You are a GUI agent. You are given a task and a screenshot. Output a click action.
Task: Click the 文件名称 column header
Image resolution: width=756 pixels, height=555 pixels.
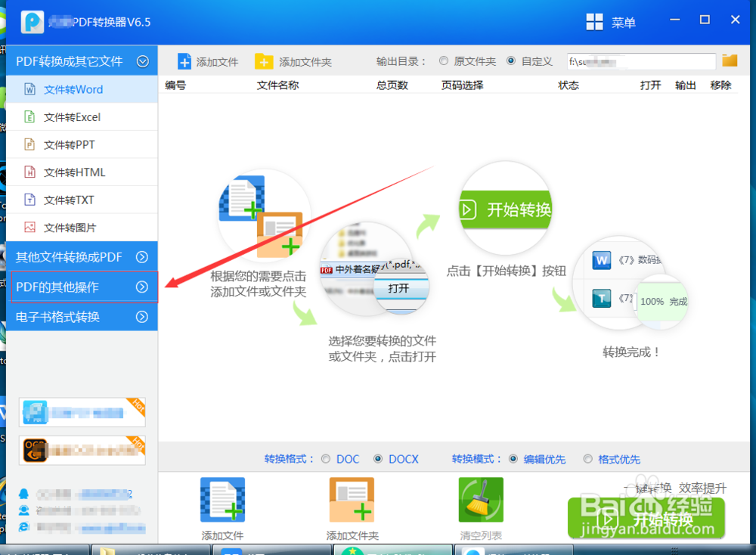(x=277, y=85)
